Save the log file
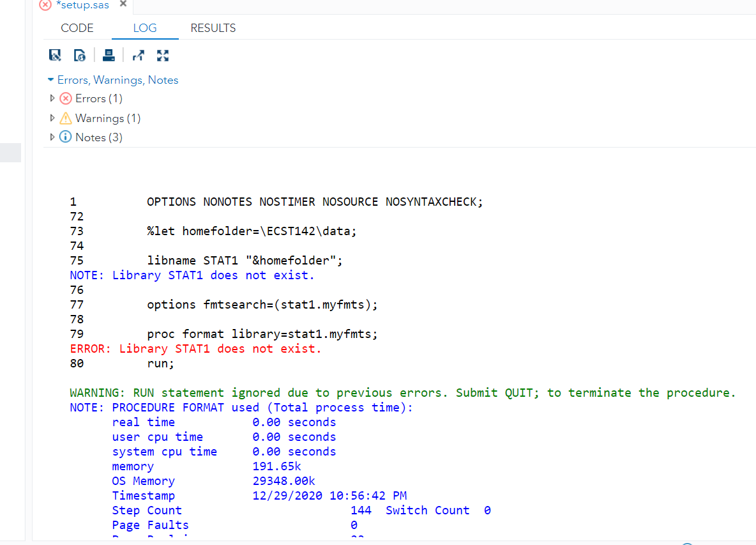Image resolution: width=756 pixels, height=545 pixels. click(x=55, y=55)
